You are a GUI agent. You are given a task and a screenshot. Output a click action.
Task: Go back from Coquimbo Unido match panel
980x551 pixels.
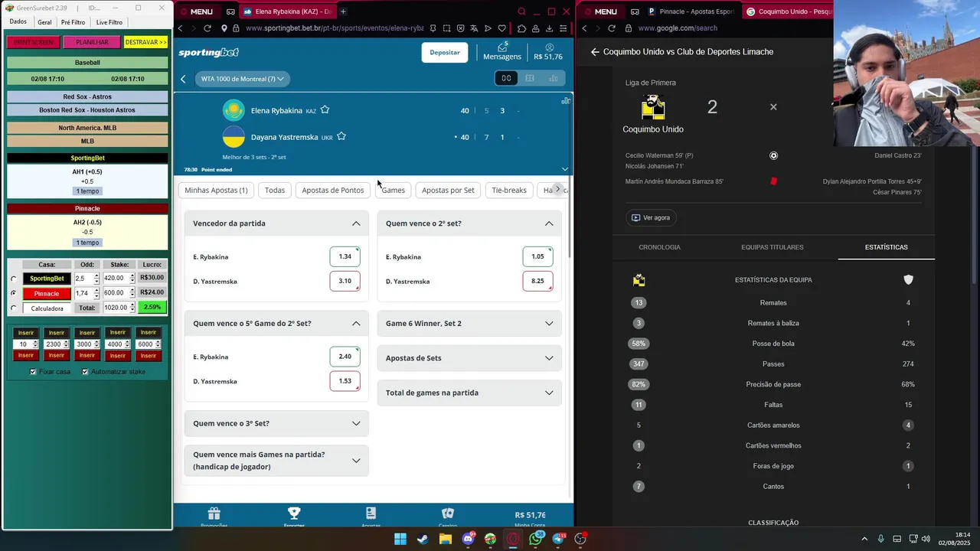pos(595,52)
